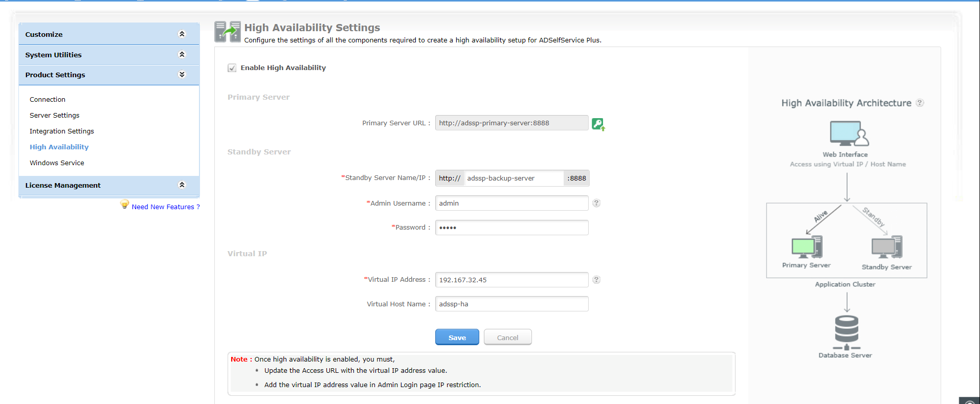The height and width of the screenshot is (404, 980).
Task: Click the Customize panel header
Action: click(109, 34)
